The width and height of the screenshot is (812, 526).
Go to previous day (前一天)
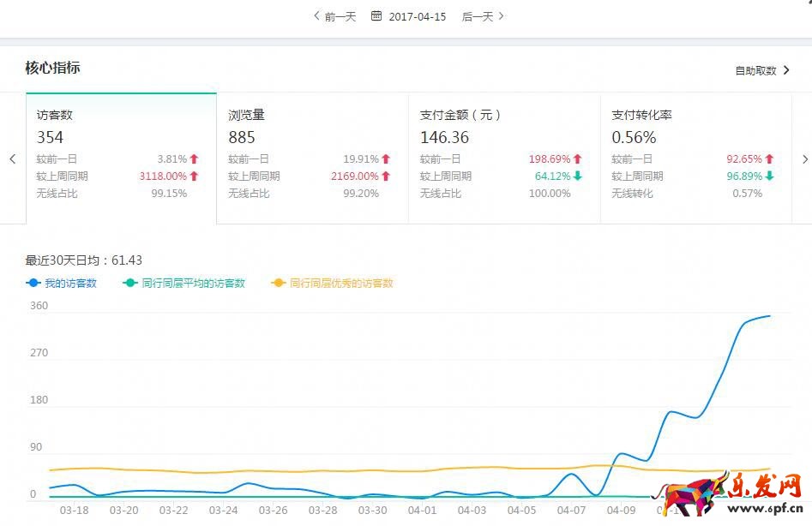(x=334, y=16)
